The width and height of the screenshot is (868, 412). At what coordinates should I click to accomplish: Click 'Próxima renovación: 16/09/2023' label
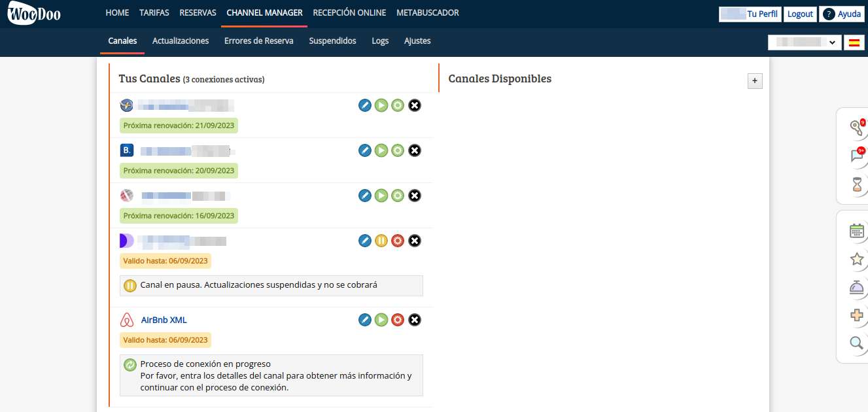coord(179,216)
